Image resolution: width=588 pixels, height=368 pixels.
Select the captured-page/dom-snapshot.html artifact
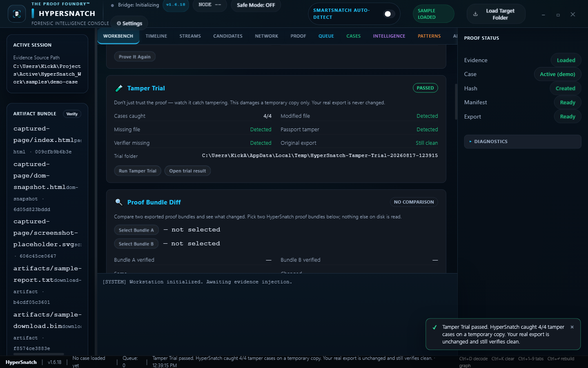pos(47,186)
